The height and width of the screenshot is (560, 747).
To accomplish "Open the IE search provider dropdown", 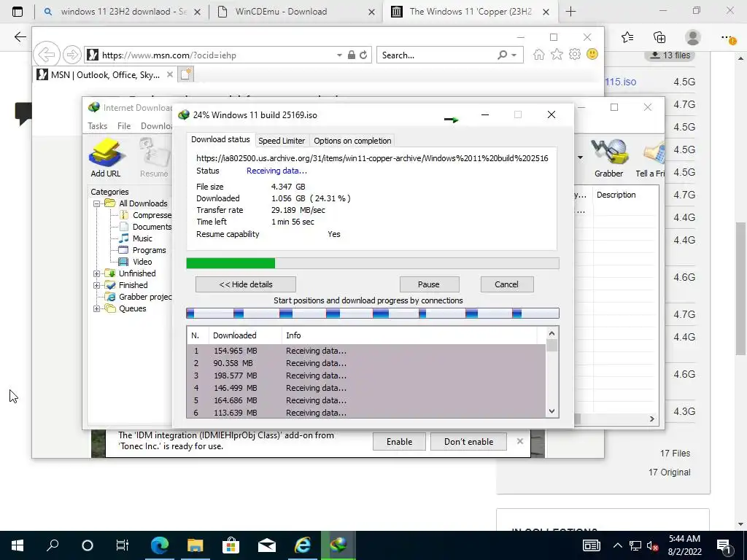I will point(514,55).
